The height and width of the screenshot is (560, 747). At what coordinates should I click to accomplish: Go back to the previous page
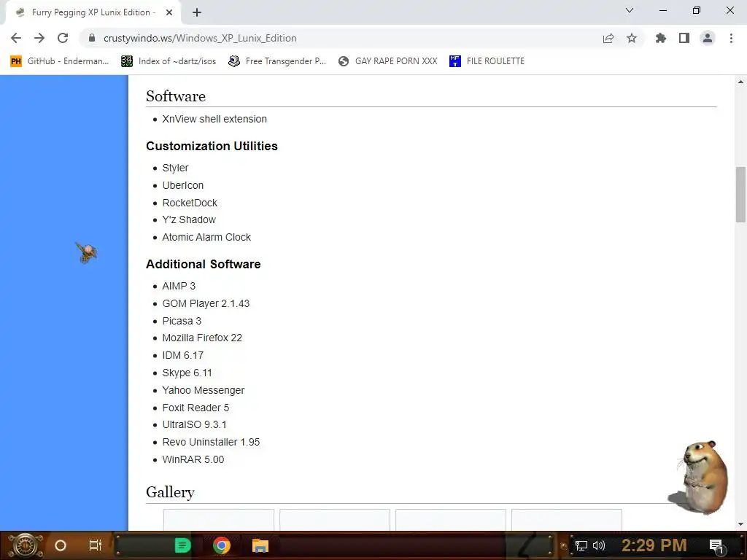(x=16, y=38)
